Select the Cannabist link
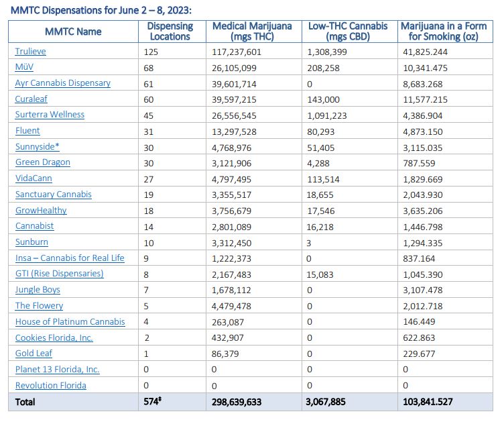This screenshot has height=424, width=504. point(34,226)
